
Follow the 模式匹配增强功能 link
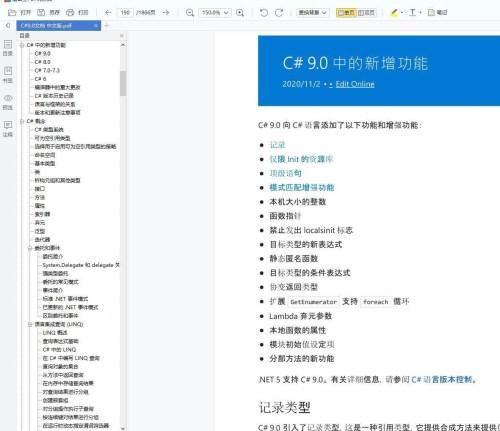pyautogui.click(x=302, y=187)
